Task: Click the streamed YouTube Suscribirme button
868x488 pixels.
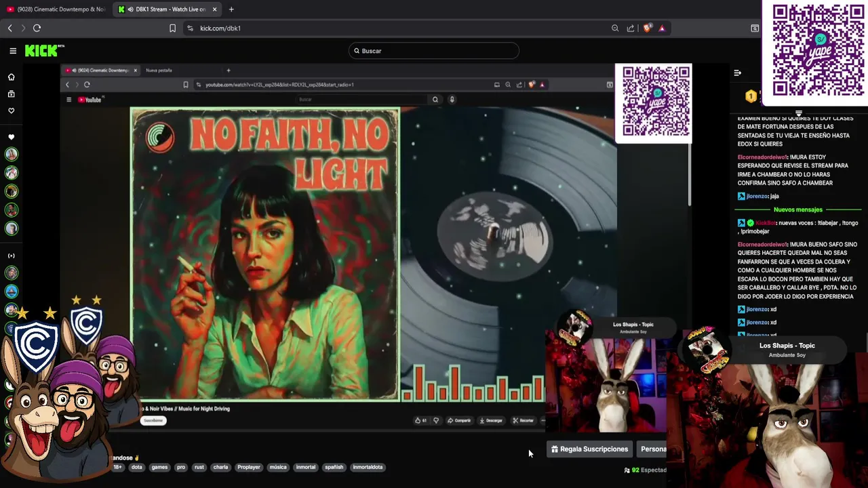Action: (153, 420)
